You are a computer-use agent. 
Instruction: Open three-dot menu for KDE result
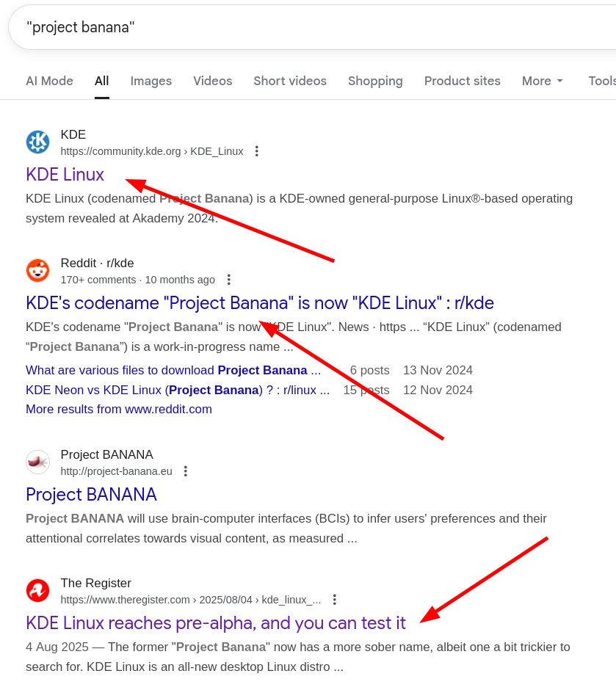[x=256, y=151]
